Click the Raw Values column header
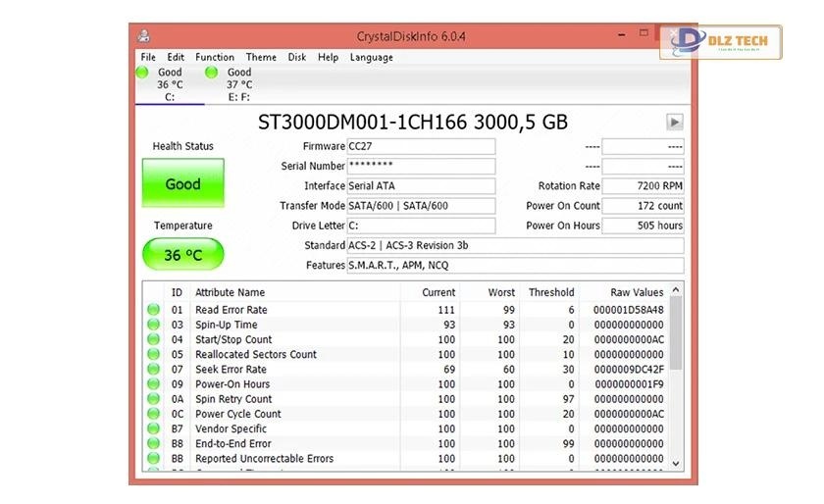The image size is (824, 504). click(637, 292)
